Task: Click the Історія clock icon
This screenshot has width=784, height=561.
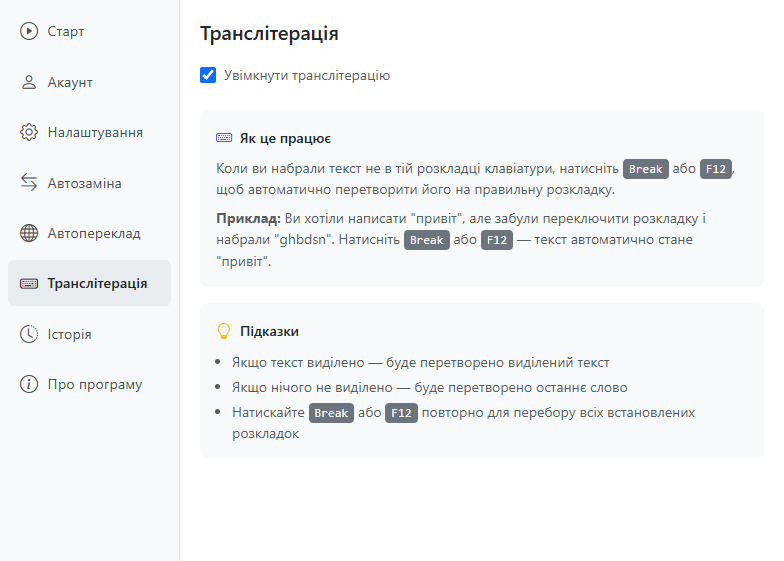Action: pos(29,334)
